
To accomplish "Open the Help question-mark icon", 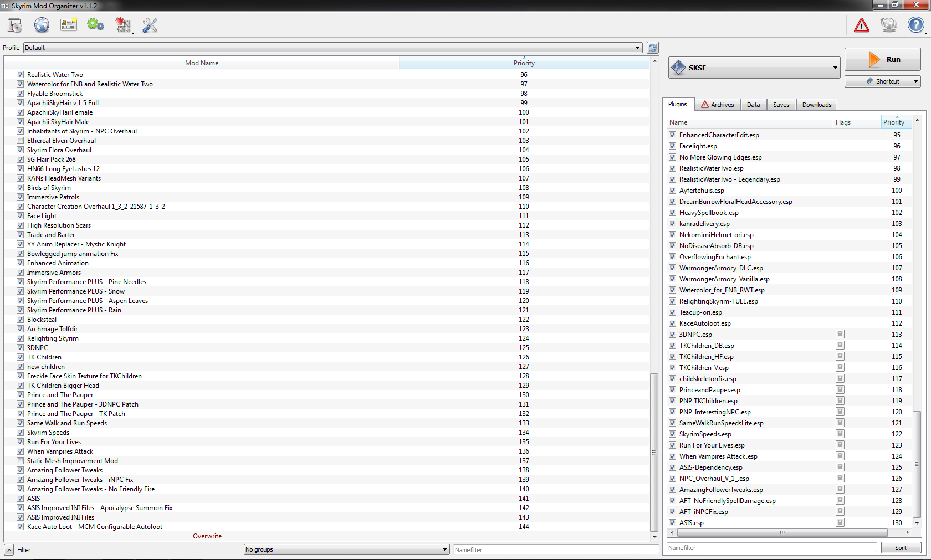I will pos(915,25).
